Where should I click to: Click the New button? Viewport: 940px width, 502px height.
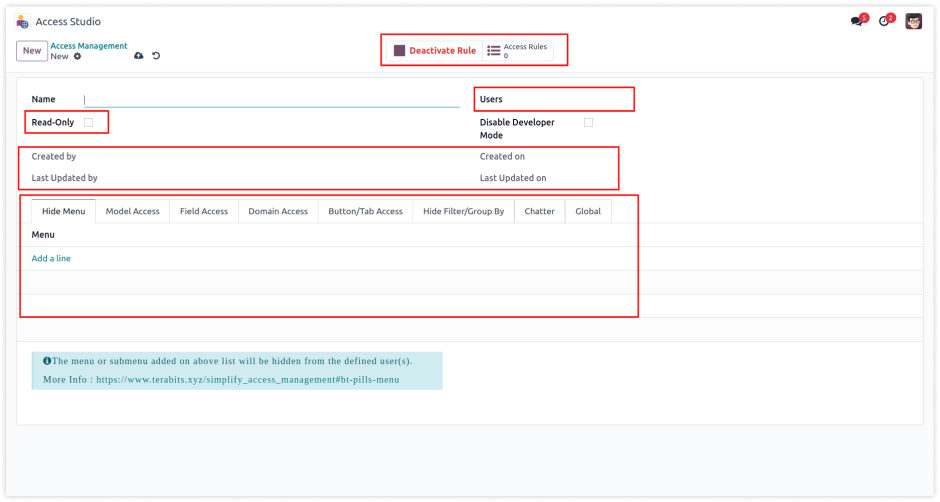[x=32, y=51]
